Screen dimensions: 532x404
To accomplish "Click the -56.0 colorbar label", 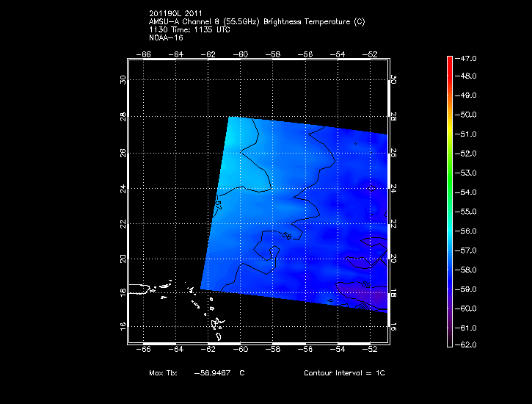I will click(465, 231).
